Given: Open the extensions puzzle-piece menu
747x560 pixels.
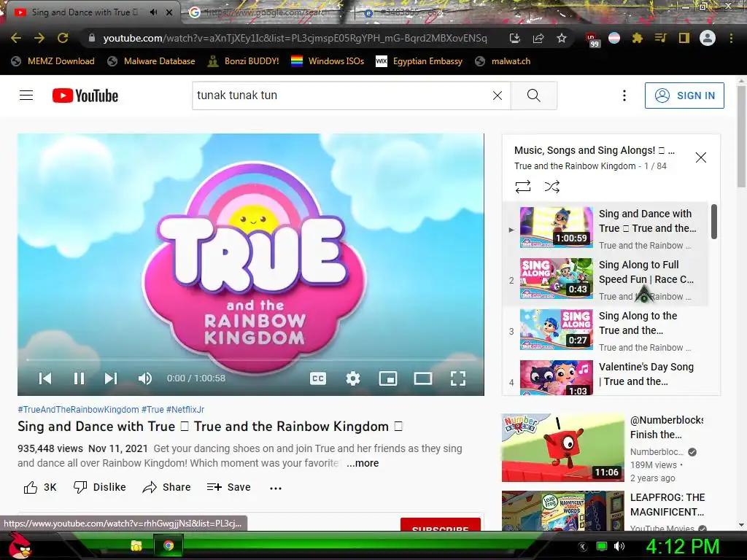Looking at the screenshot, I should [x=638, y=38].
